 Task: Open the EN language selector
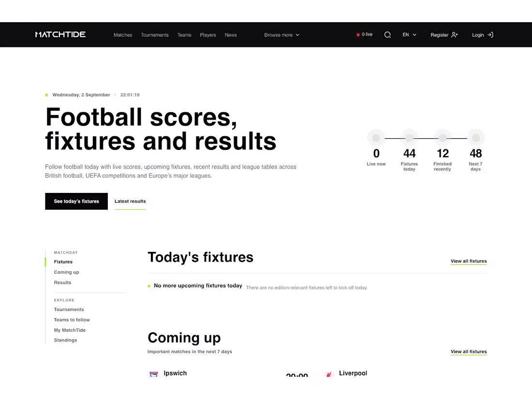(409, 35)
